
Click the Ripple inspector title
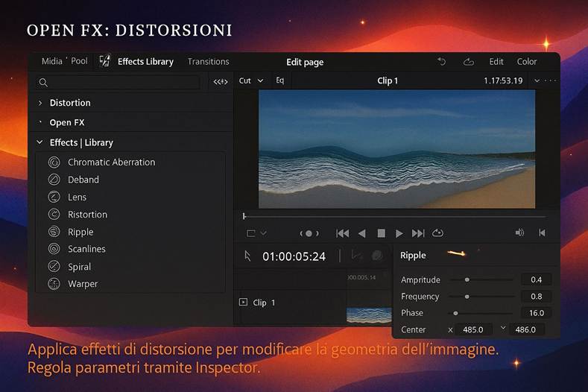[x=413, y=256]
